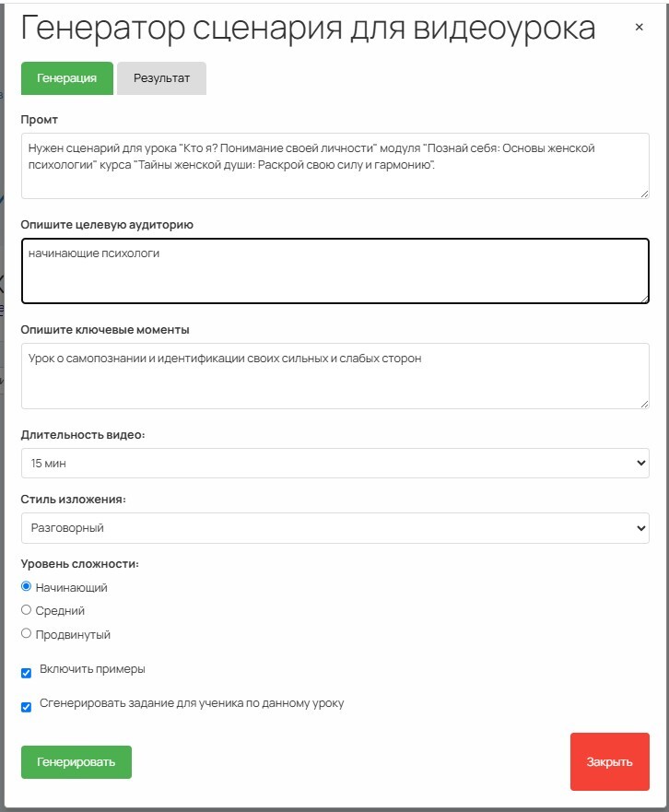This screenshot has height=812, width=669.
Task: Grab the Промт textarea resize handle
Action: pos(643,192)
